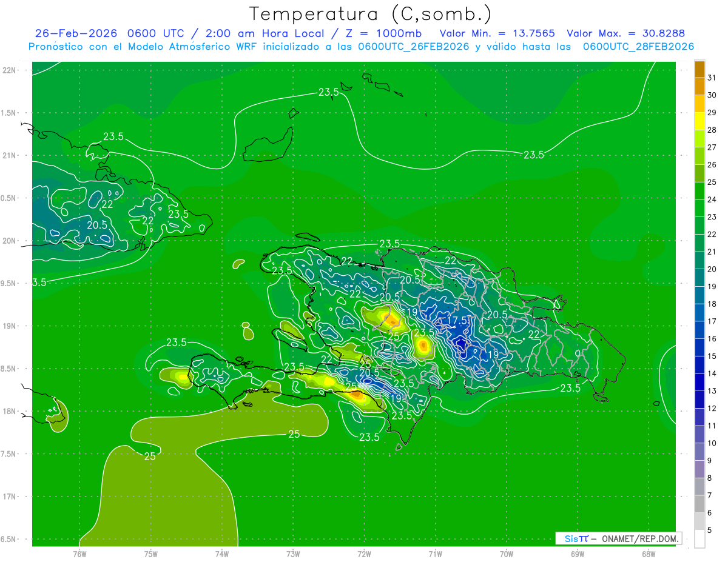
Task: Click the 22N latitude axis label
Action: point(10,70)
